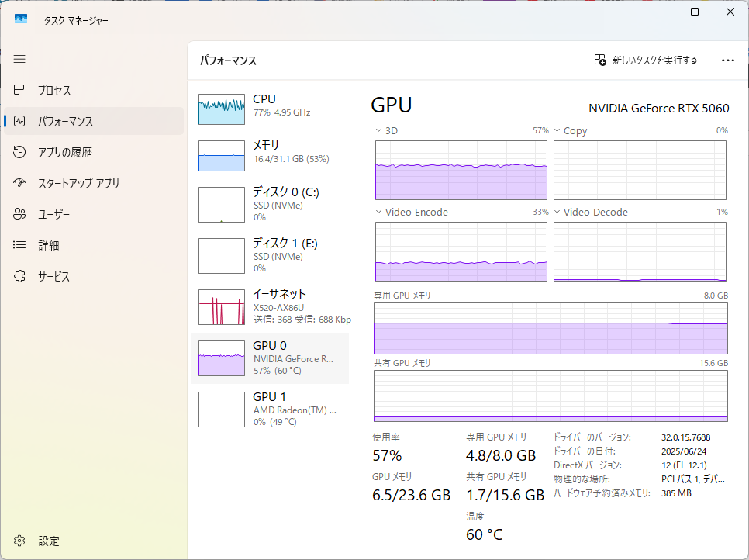Open the Video Decode engine dropdown
Image resolution: width=749 pixels, height=560 pixels.
[557, 213]
